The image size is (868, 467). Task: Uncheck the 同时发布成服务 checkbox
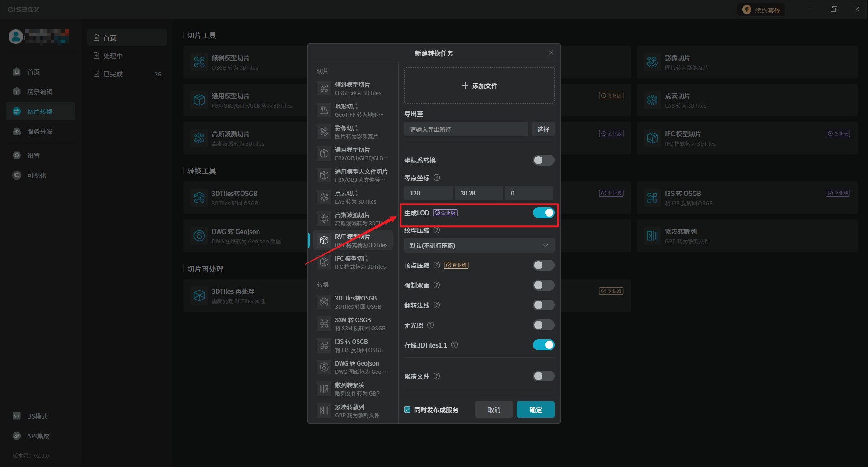407,410
